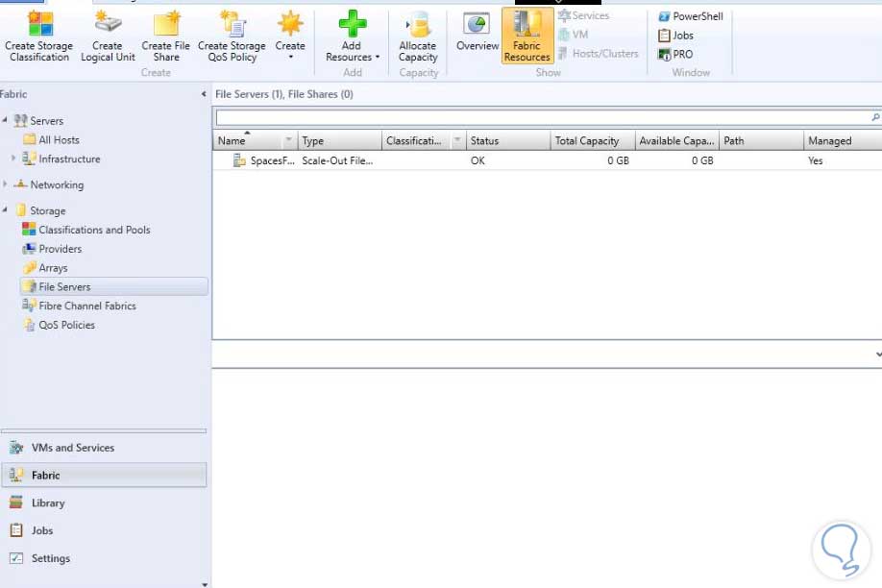The width and height of the screenshot is (882, 588).
Task: Click the OK status cell
Action: [x=478, y=160]
